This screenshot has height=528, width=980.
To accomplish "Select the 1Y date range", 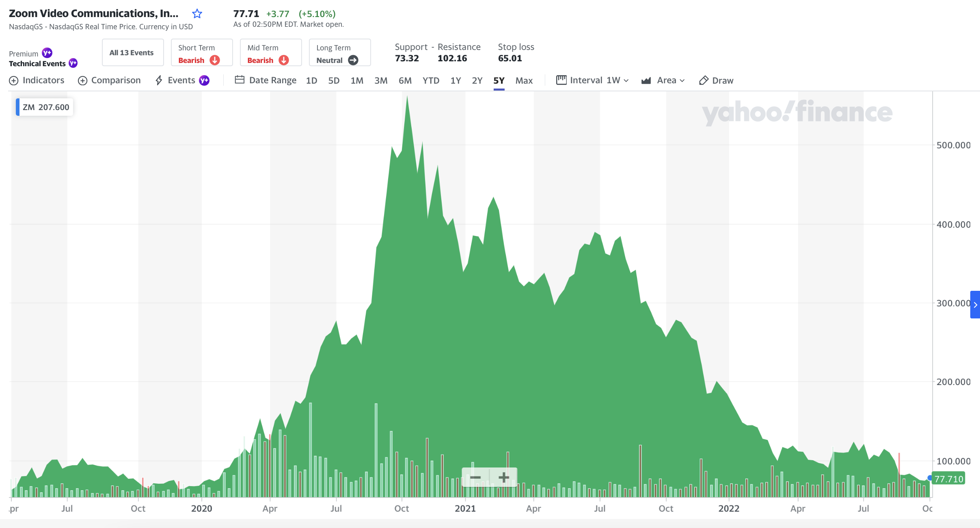I will pos(455,80).
